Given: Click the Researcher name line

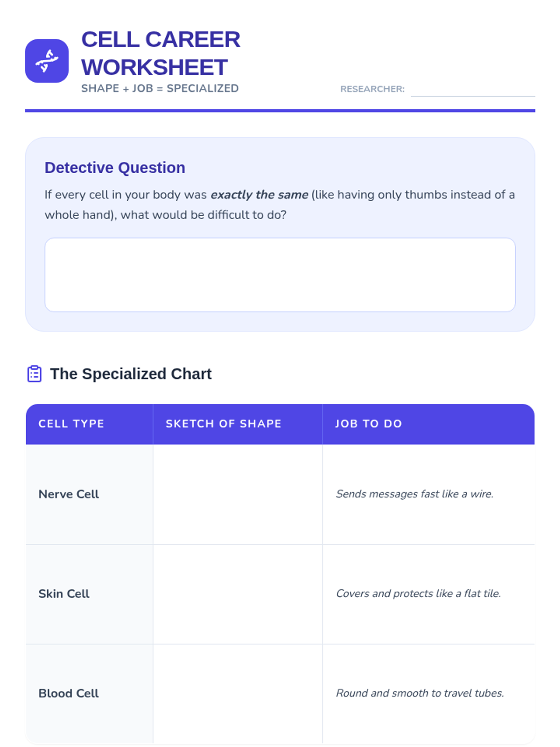Looking at the screenshot, I should click(x=472, y=90).
